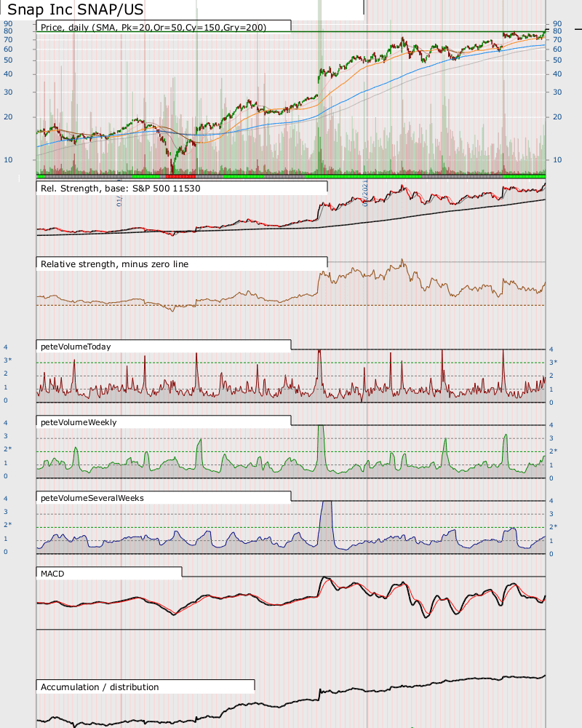Screen dimensions: 582x728
Task: Click the "60" tick on the price chart right axis
Action: tap(557, 50)
